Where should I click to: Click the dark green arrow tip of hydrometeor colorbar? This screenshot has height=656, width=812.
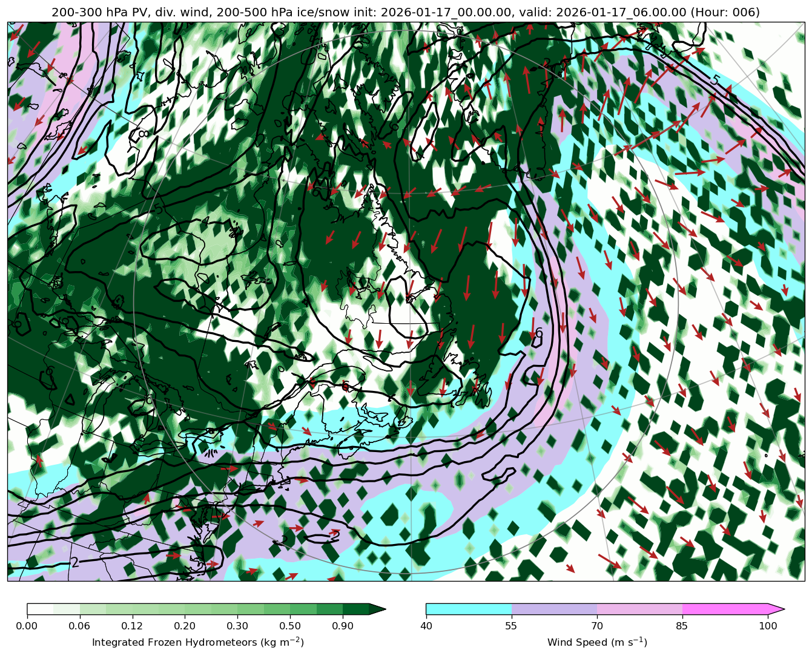(x=377, y=609)
